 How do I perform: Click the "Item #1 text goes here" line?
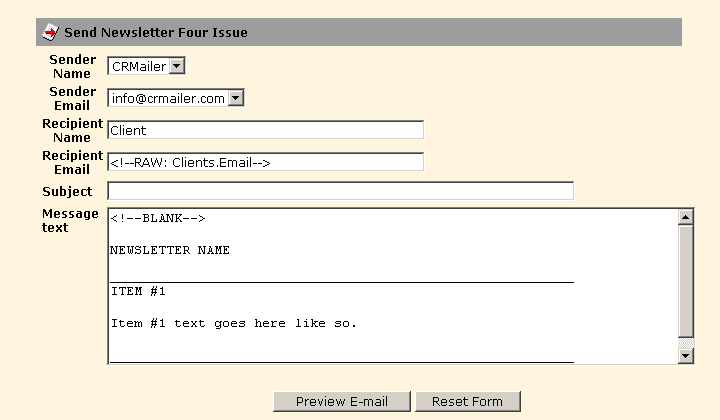[233, 323]
